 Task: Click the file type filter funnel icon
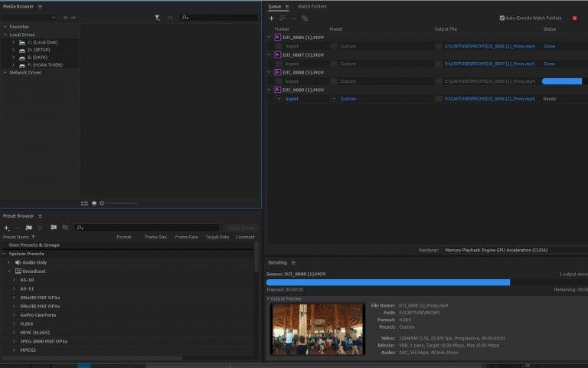point(157,17)
